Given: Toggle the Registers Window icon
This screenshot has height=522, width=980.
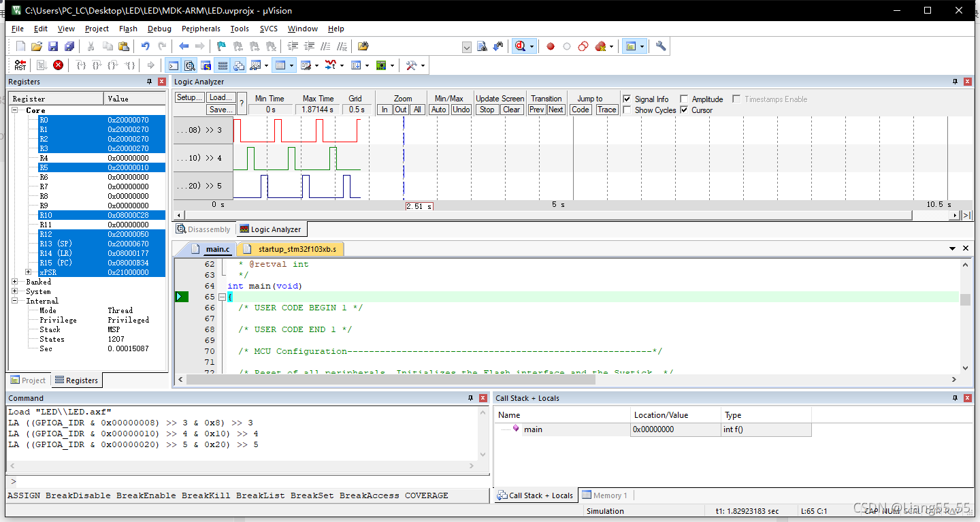Looking at the screenshot, I should coord(223,65).
